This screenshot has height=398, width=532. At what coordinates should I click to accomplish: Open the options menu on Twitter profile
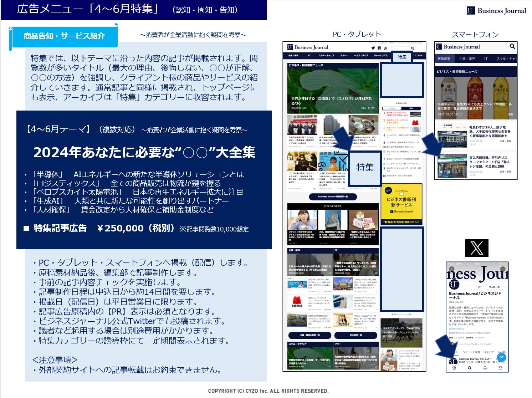coord(503,269)
